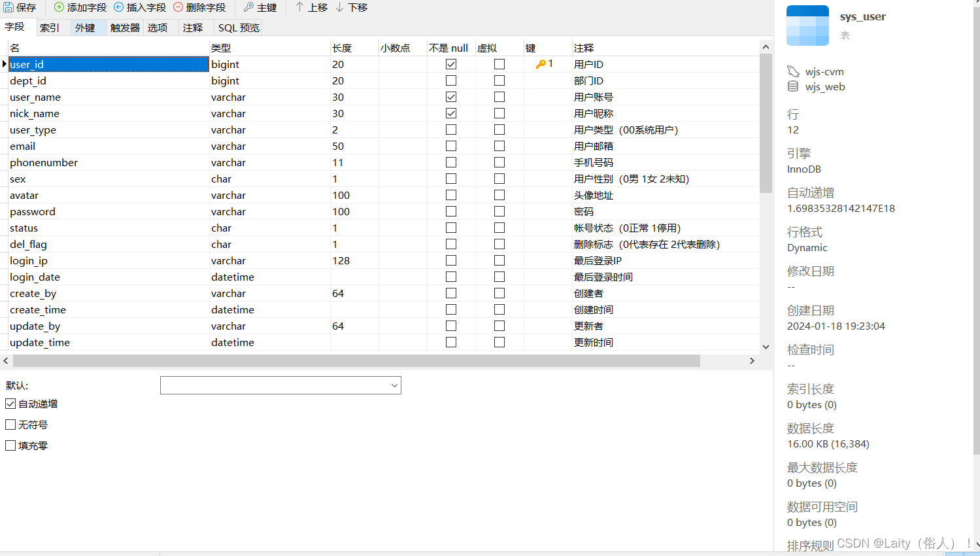Click scroll down arrow of field list
The height and width of the screenshot is (556, 980).
766,347
